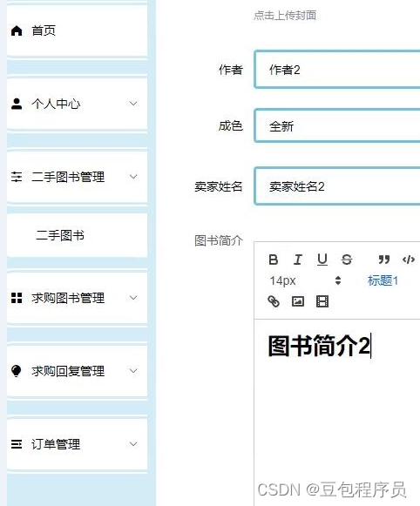Screen dimensions: 420x506
Task: Insert a code block with code icon
Action: tap(408, 260)
